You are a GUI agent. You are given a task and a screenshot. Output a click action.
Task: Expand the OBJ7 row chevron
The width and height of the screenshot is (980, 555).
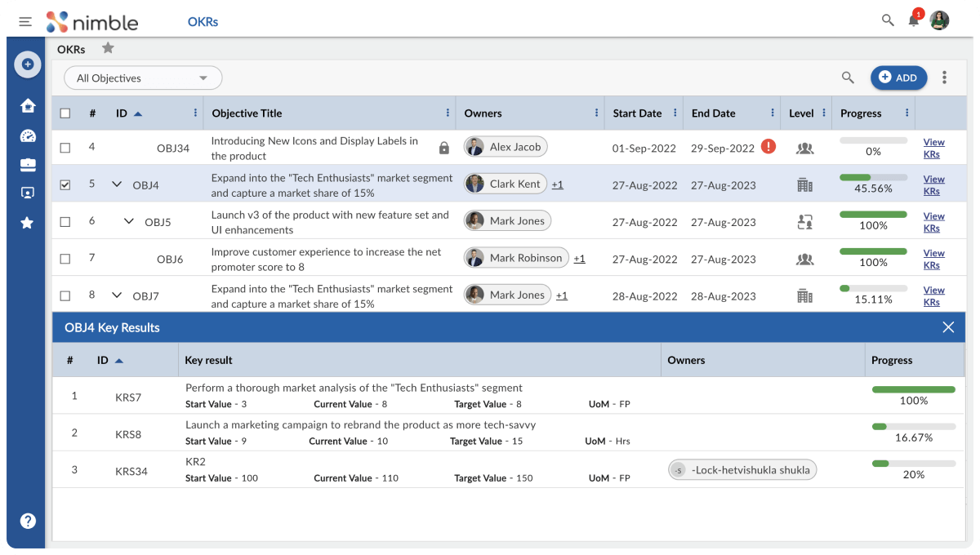[117, 295]
